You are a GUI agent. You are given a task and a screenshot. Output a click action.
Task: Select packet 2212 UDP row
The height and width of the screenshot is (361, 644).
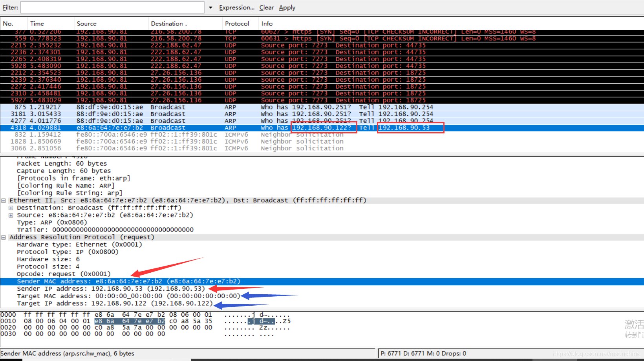click(322, 73)
